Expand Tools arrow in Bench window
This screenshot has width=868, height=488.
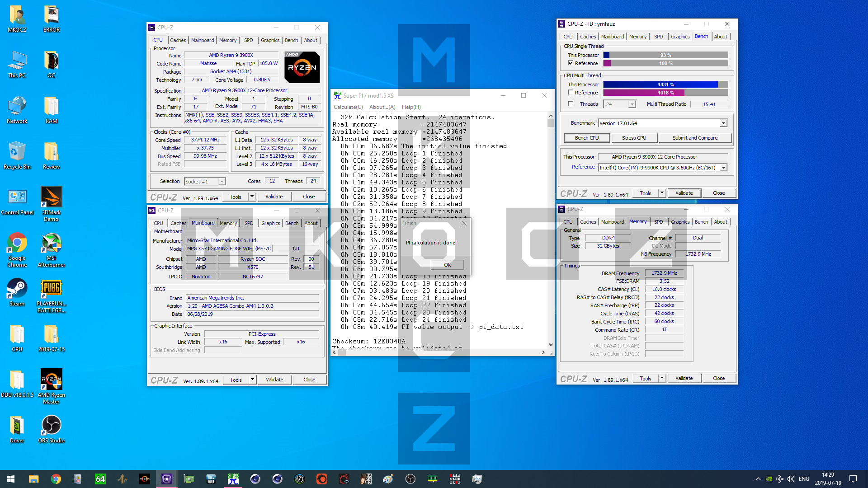[662, 193]
